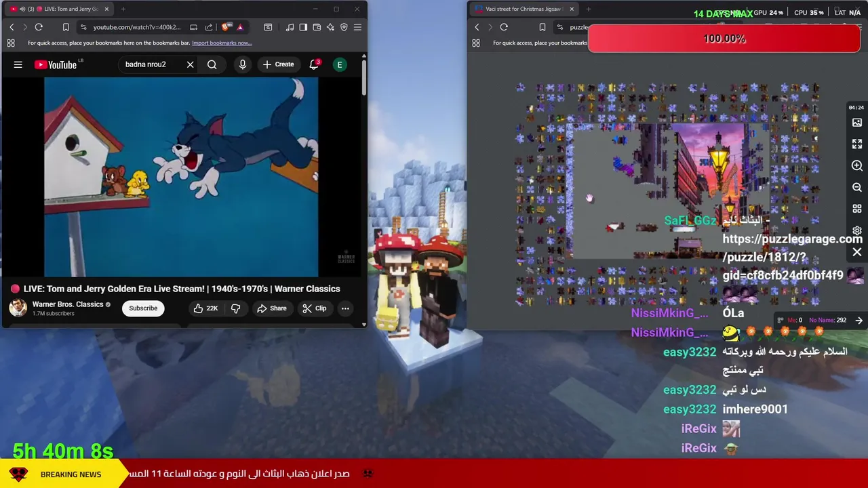Mute the YouTube tab audio icon
The width and height of the screenshot is (868, 488).
(22, 9)
